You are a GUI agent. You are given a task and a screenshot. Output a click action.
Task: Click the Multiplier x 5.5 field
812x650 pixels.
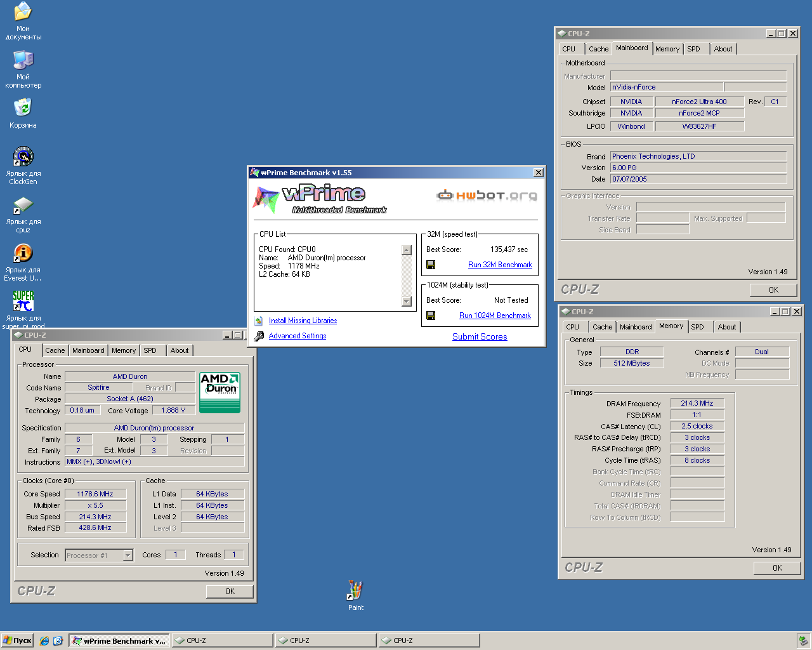95,506
